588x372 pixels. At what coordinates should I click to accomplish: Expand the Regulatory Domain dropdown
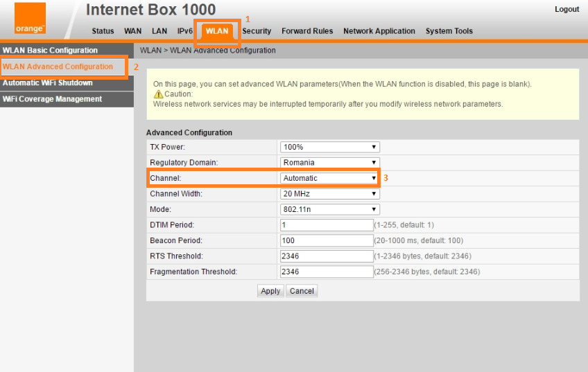coord(329,163)
